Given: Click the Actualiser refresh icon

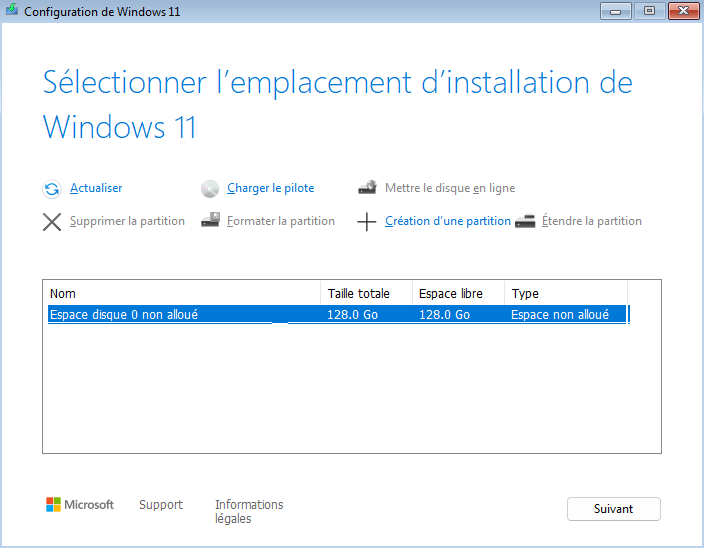Looking at the screenshot, I should pyautogui.click(x=52, y=189).
